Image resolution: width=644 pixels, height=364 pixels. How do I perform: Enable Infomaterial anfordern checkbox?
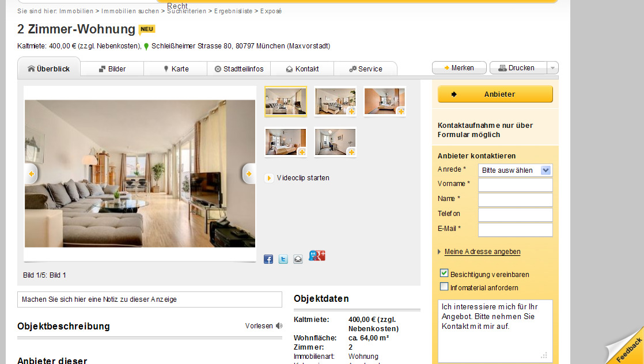(444, 287)
